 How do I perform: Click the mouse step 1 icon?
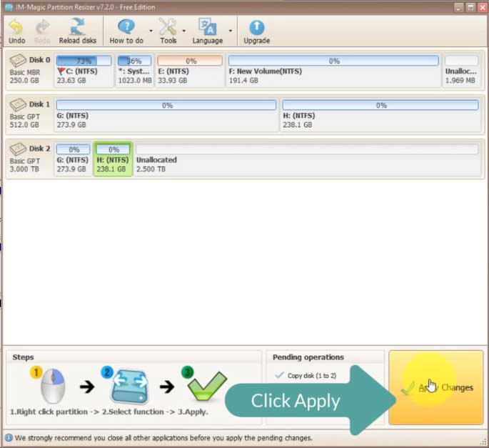coord(53,386)
